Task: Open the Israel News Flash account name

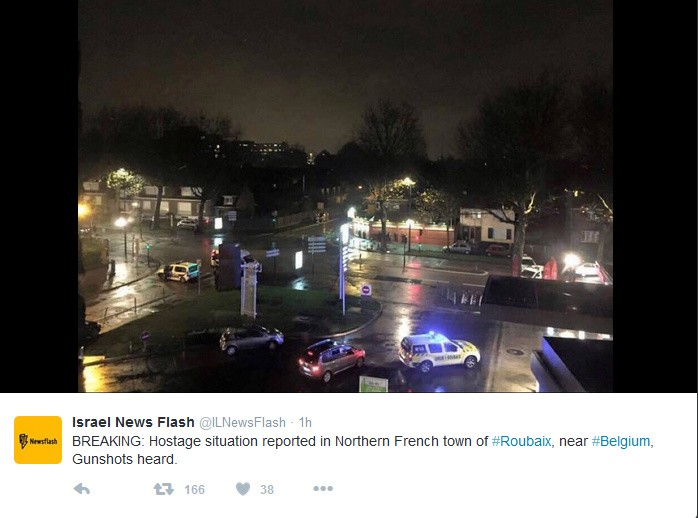Action: coord(133,422)
